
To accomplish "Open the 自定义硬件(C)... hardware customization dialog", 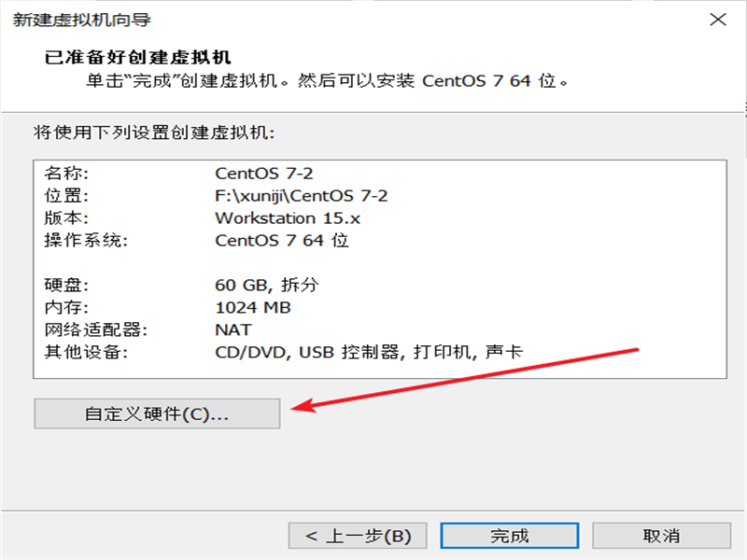I will pos(157,413).
